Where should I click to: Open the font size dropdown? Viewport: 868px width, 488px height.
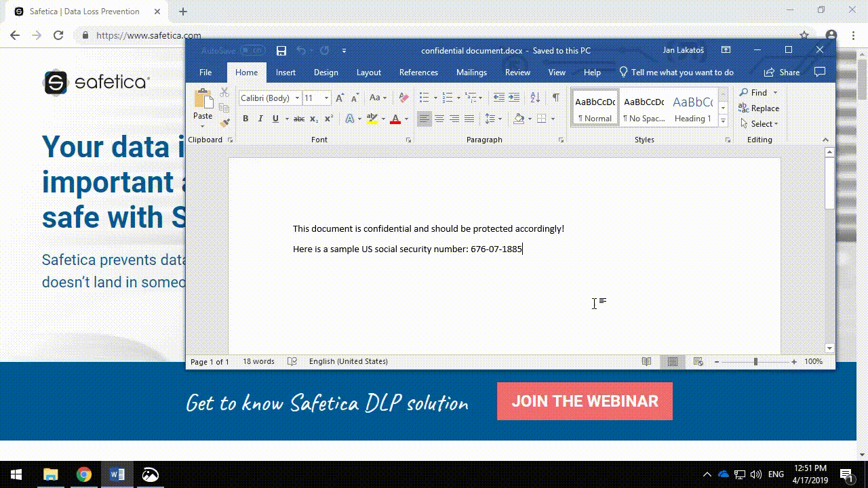tap(326, 98)
